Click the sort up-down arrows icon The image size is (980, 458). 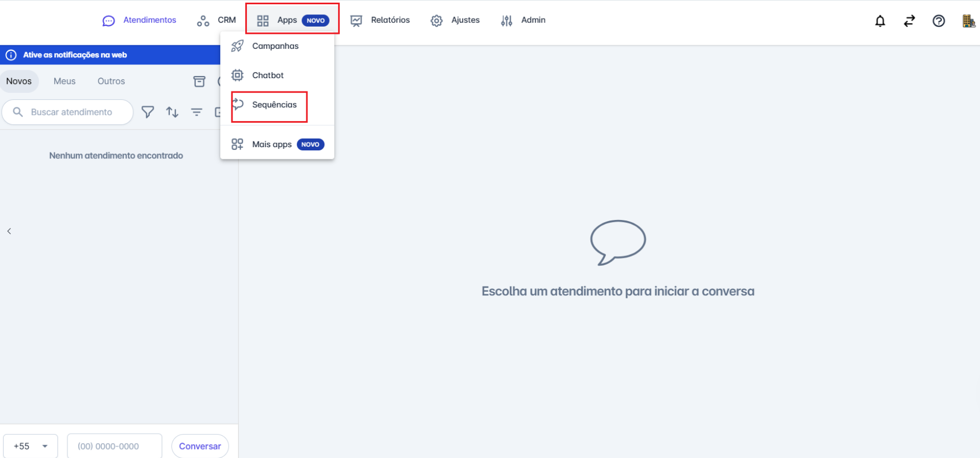172,112
